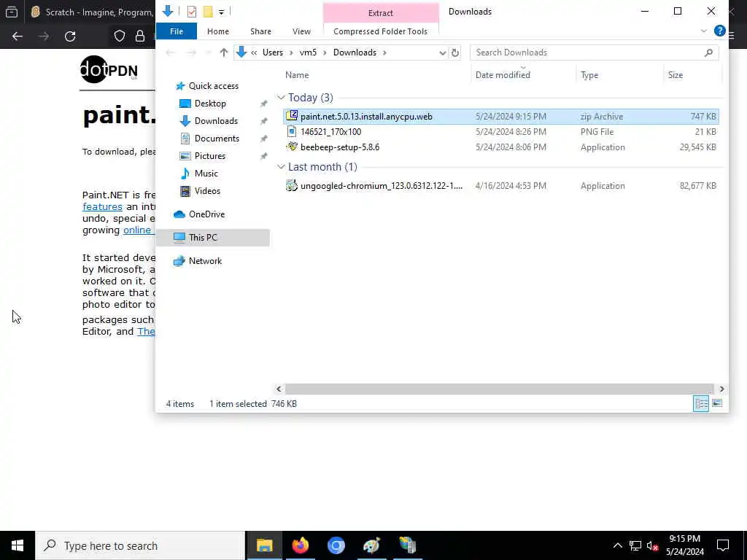
Task: Open the Windows Start menu
Action: [x=18, y=545]
